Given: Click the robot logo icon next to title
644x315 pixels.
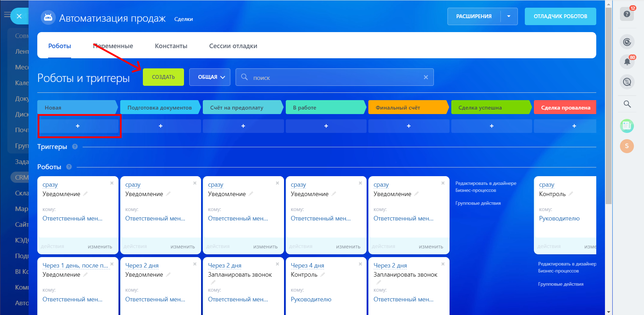Looking at the screenshot, I should pos(48,17).
